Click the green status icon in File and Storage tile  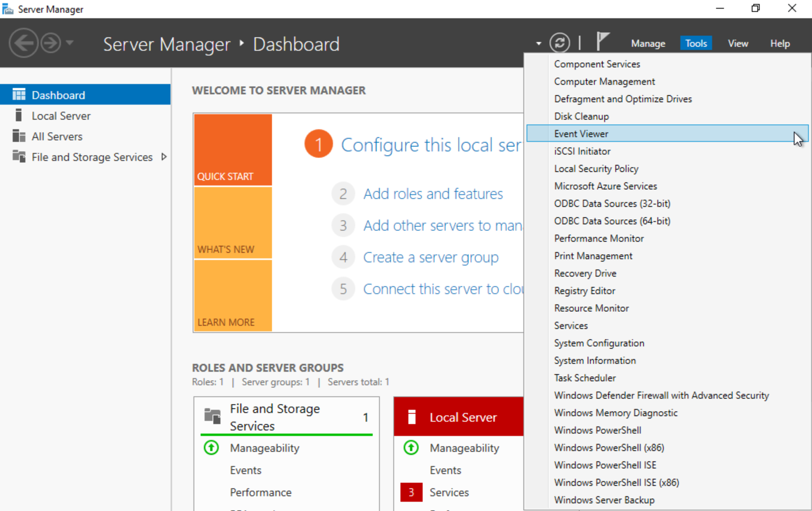pos(211,448)
